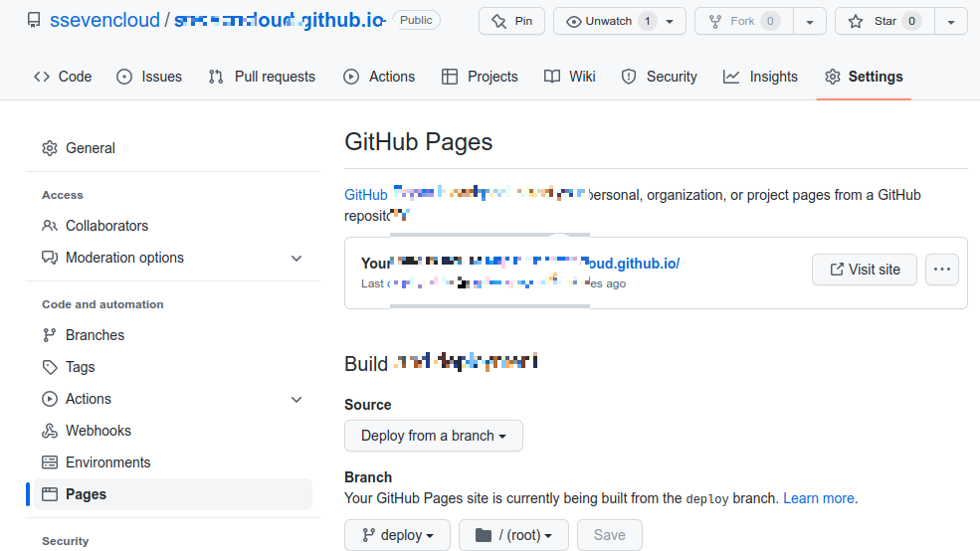This screenshot has height=551, width=980.
Task: Open Actions settings in sidebar
Action: (x=173, y=399)
